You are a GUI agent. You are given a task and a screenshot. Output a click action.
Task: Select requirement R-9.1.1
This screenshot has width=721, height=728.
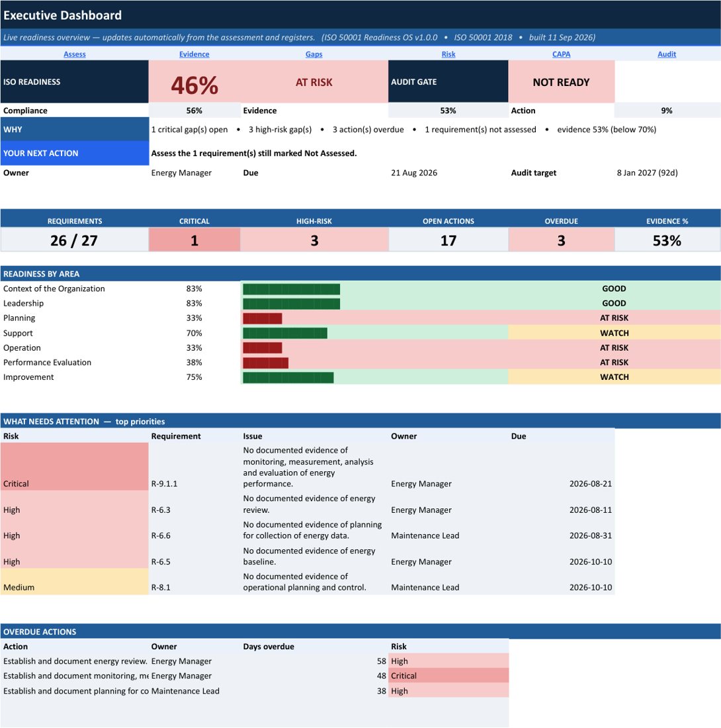[164, 483]
